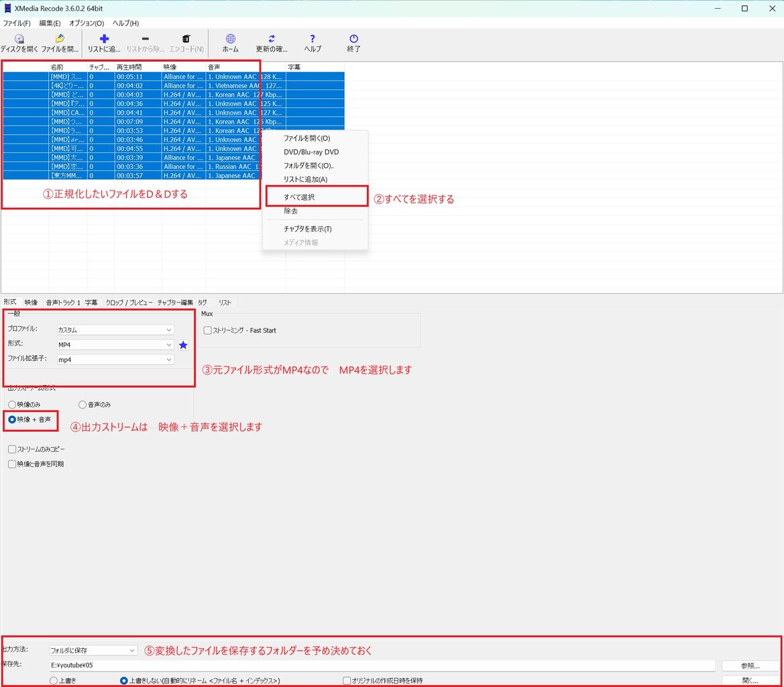Screen dimensions: 784x687
Task: Click the Add to List (リストに追...) plus icon
Action: pyautogui.click(x=104, y=39)
